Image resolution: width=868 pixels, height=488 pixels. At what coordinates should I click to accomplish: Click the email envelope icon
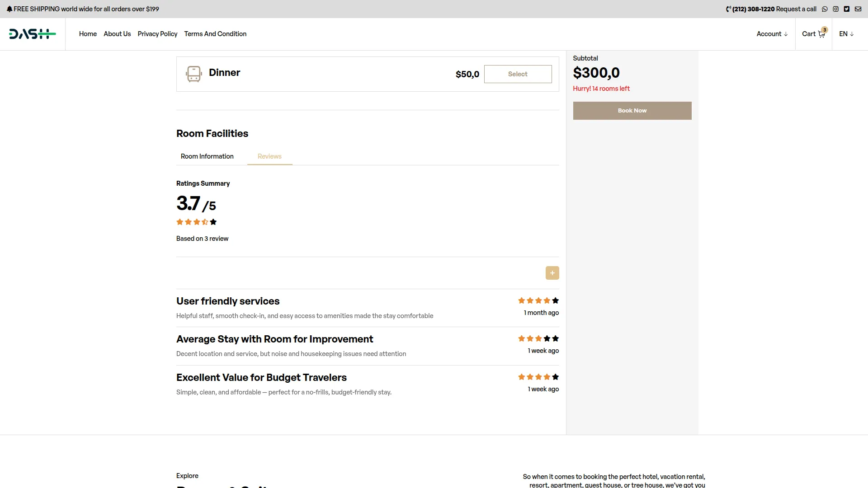tap(858, 9)
